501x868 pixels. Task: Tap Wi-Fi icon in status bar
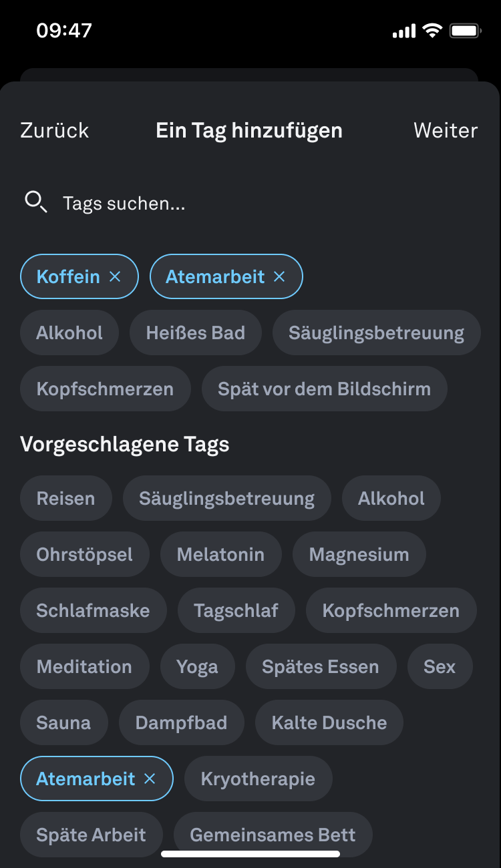(x=432, y=31)
